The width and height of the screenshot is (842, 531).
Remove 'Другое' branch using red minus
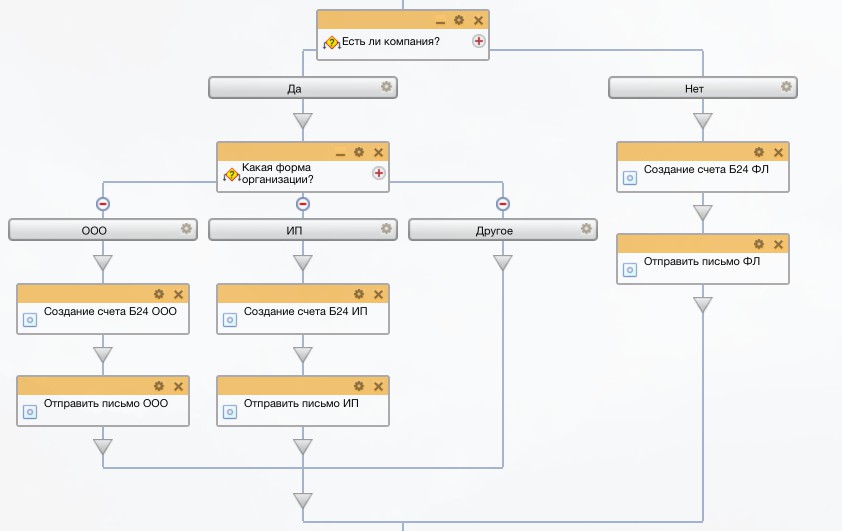[503, 204]
